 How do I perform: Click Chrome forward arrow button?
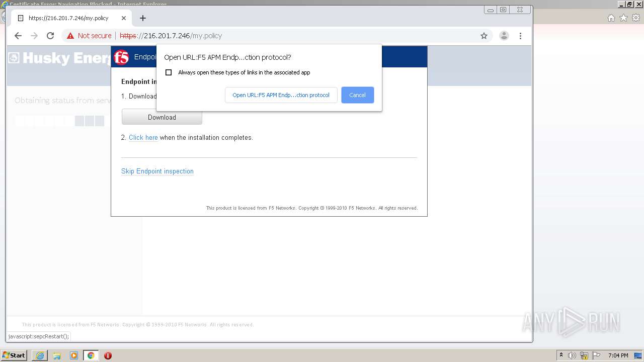coord(34,36)
